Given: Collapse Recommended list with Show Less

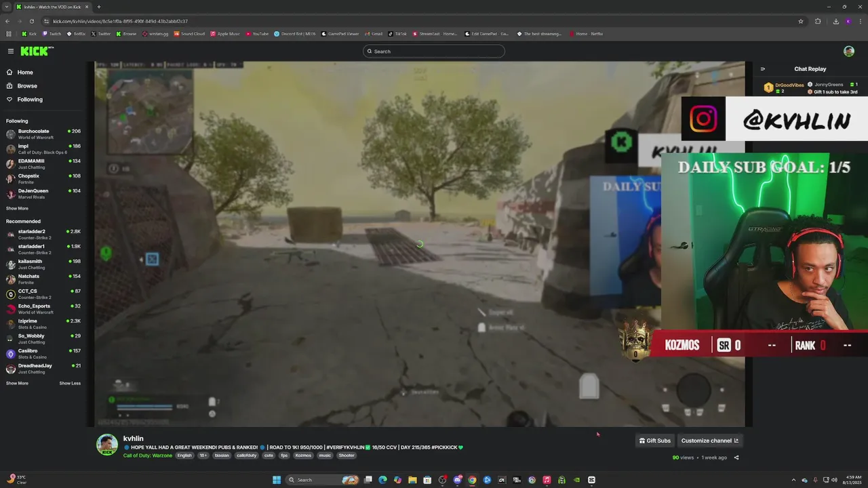Looking at the screenshot, I should tap(70, 384).
